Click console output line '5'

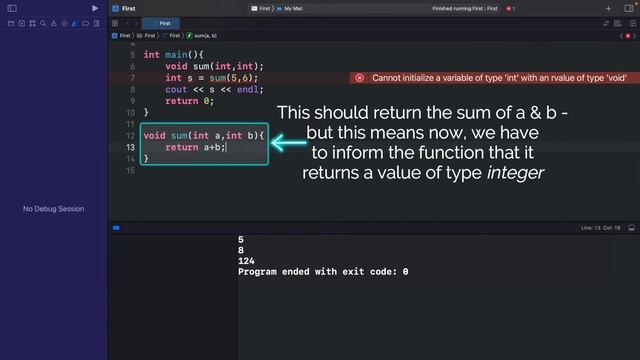click(x=241, y=240)
